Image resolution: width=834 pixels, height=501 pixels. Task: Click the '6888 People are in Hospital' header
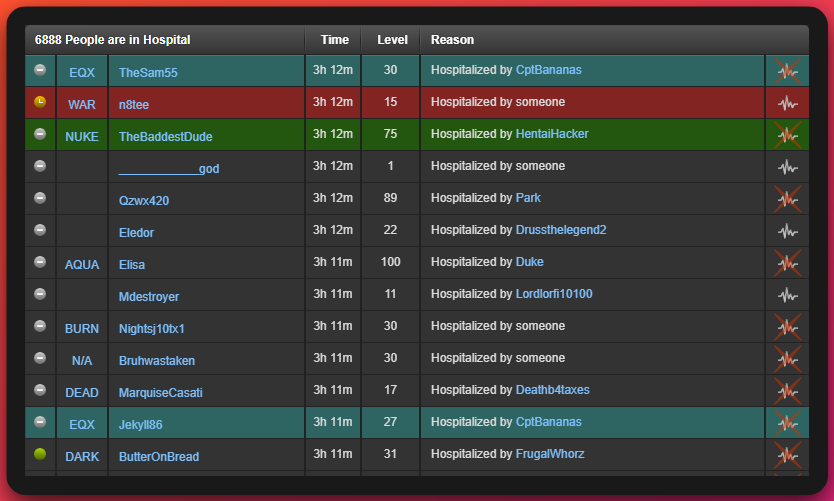[112, 40]
